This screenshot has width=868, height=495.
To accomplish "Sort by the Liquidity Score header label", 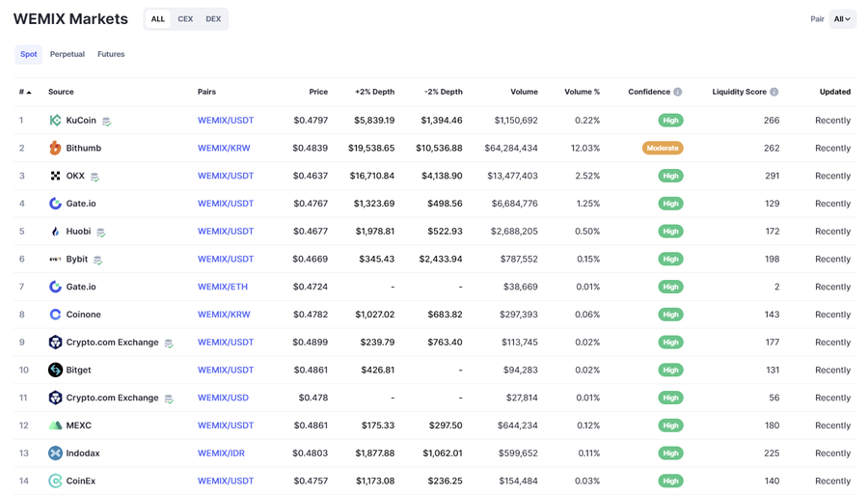I will (739, 92).
